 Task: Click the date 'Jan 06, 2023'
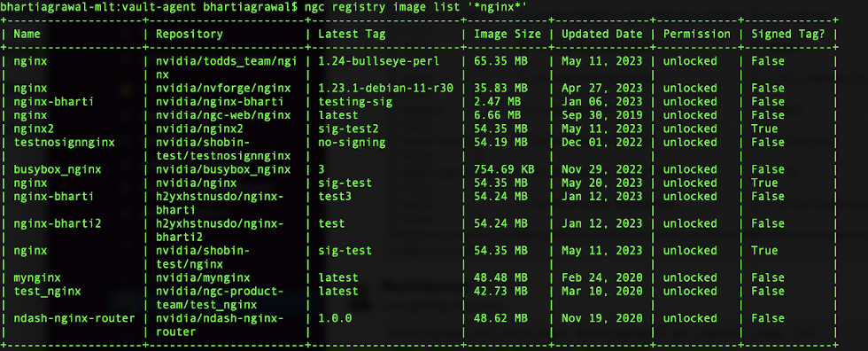click(601, 102)
